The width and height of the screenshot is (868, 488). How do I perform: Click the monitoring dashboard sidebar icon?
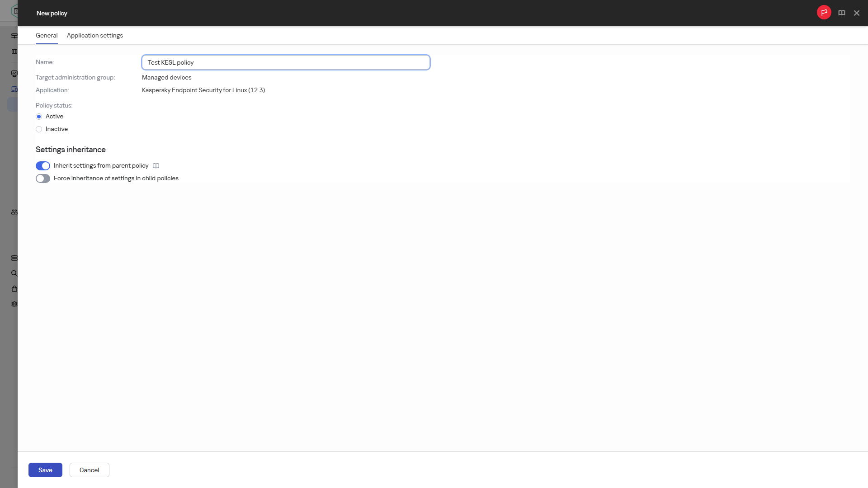pos(14,74)
